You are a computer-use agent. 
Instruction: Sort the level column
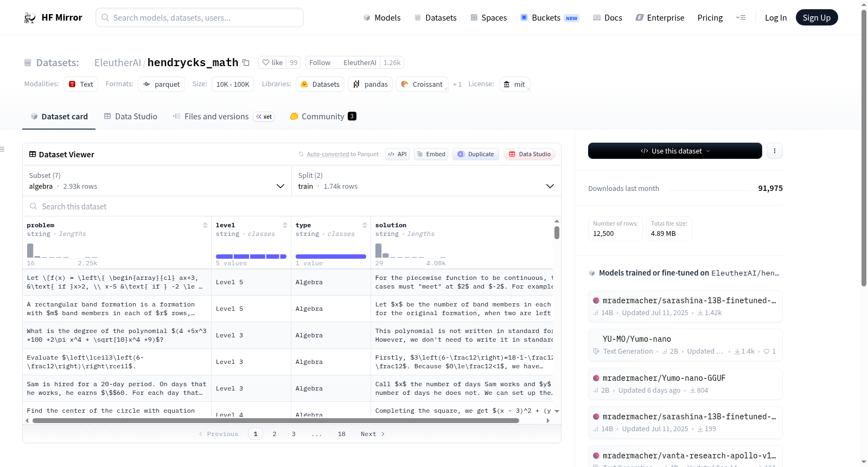click(x=285, y=225)
